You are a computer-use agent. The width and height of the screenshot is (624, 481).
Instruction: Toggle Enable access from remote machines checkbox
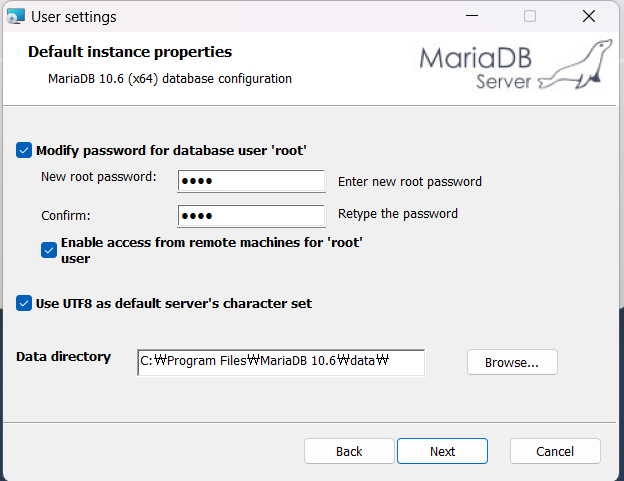[x=49, y=250]
